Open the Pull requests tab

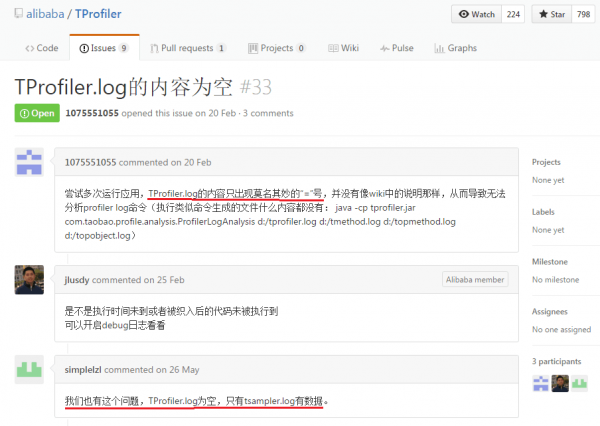(x=188, y=48)
